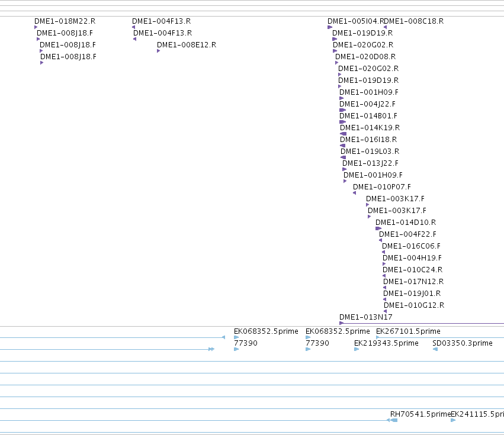Select the DME1-004F22.F feature label

(407, 234)
